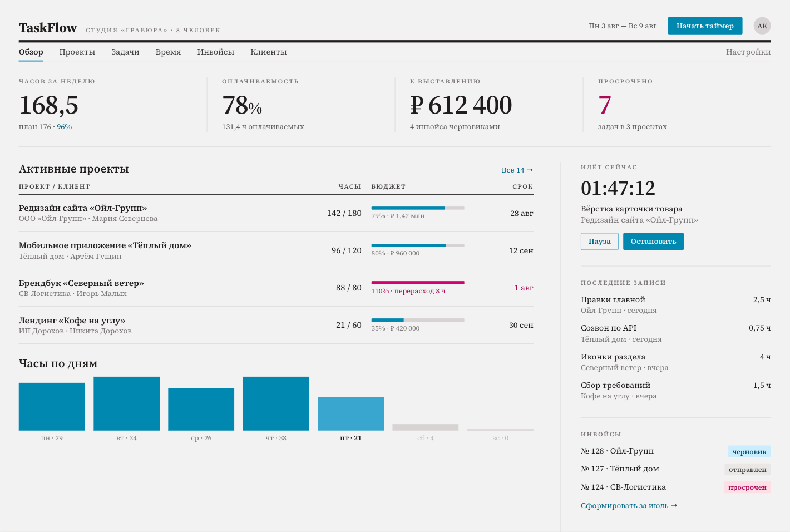Screen dimensions: 790x532
Task: Open the AK user avatar
Action: [762, 26]
